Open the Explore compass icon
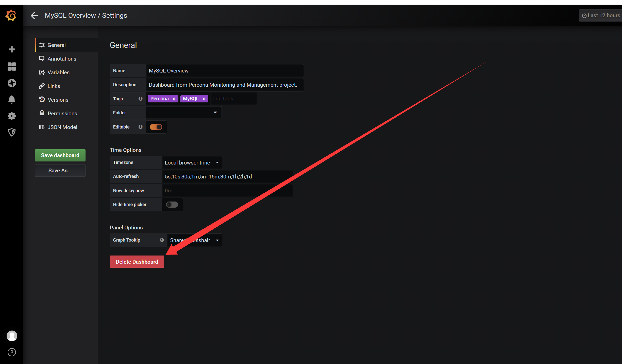Screen dimensions: 622x364 point(12,83)
